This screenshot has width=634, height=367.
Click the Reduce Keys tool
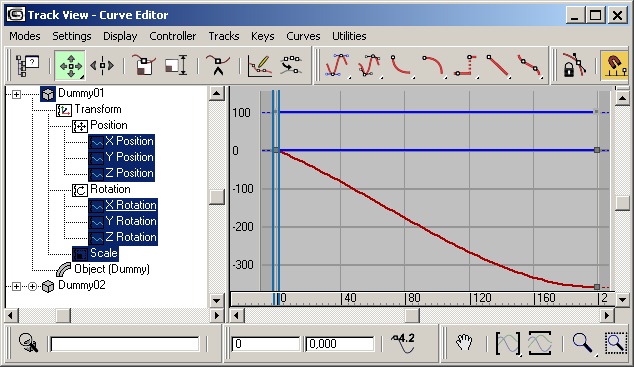[291, 65]
